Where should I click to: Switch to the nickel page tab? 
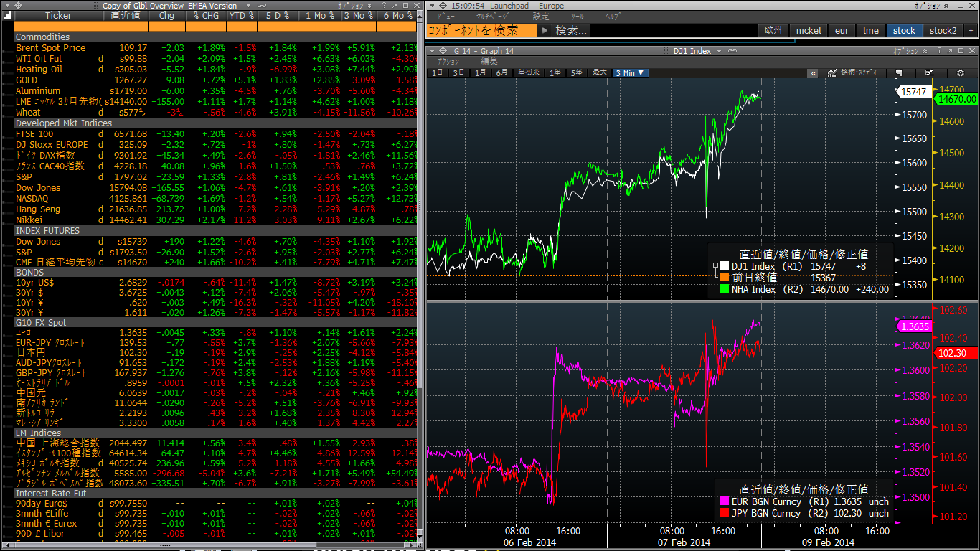[x=809, y=30]
